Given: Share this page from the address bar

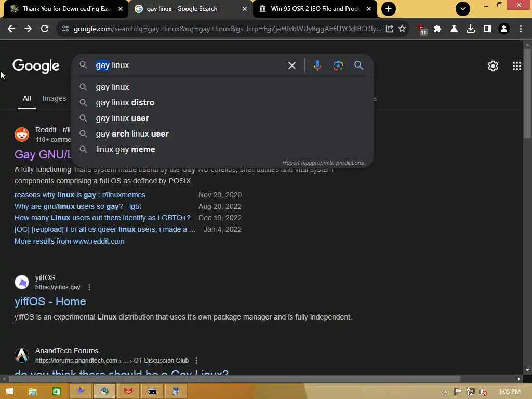Looking at the screenshot, I should 390,29.
